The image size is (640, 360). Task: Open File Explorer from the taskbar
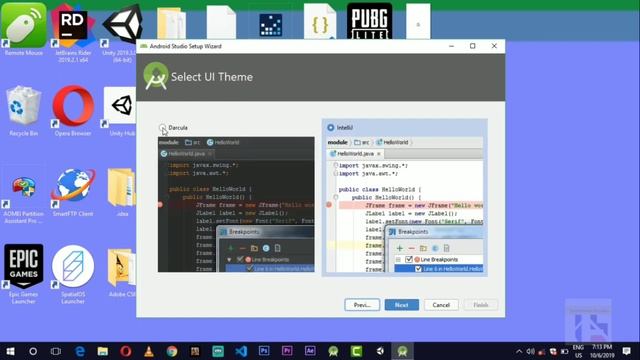(102, 351)
